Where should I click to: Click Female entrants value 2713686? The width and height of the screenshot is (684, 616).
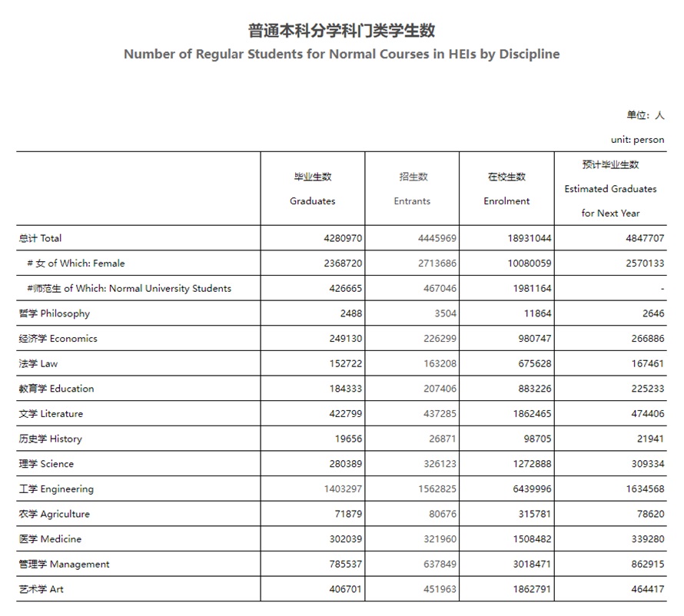pos(437,263)
